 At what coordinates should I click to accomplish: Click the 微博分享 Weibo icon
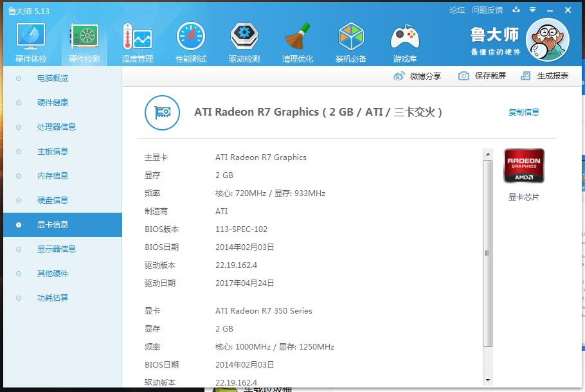point(399,76)
